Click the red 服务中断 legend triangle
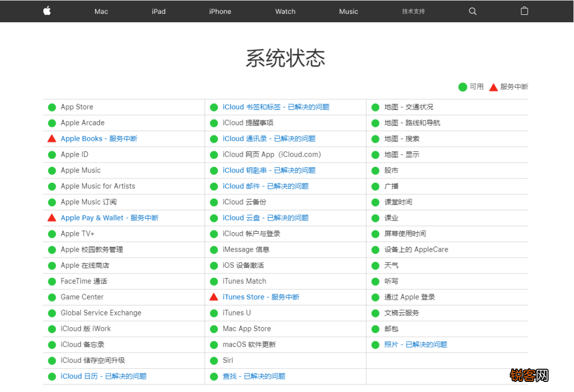The width and height of the screenshot is (574, 392). pyautogui.click(x=493, y=87)
